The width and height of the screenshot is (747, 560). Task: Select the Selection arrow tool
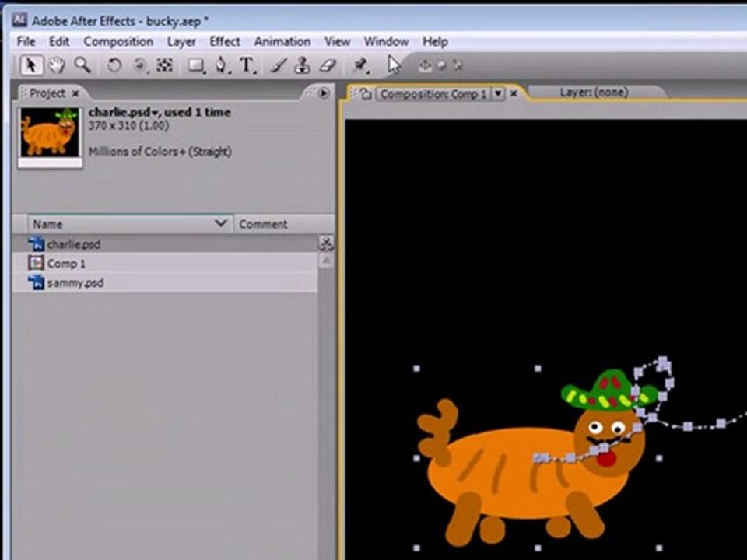click(x=31, y=65)
